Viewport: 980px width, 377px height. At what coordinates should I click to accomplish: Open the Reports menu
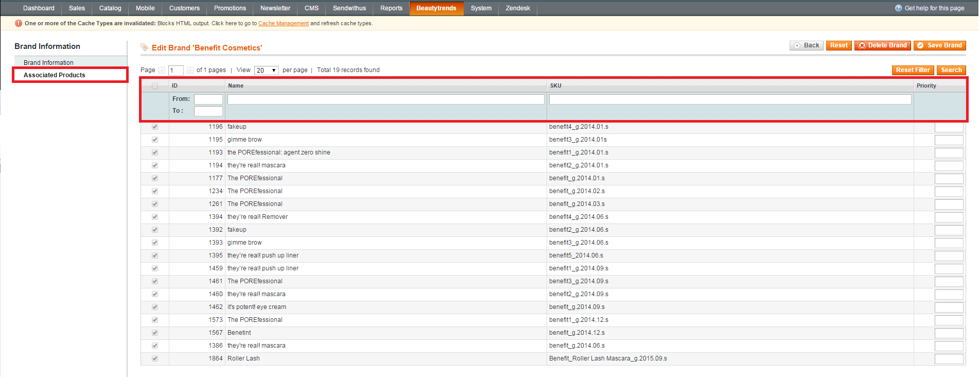[391, 8]
